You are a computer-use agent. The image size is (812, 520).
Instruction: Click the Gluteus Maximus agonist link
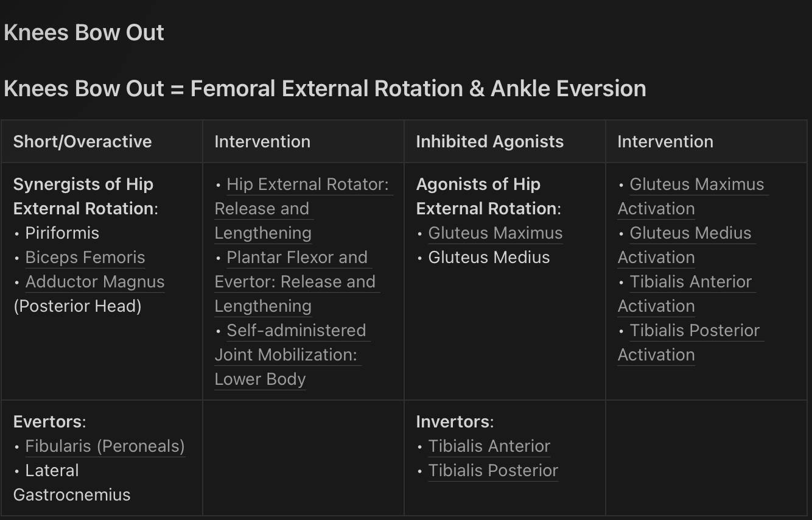tap(495, 233)
